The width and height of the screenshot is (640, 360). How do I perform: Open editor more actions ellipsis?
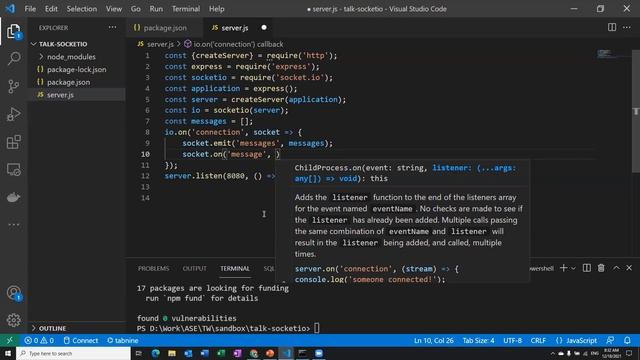click(627, 27)
